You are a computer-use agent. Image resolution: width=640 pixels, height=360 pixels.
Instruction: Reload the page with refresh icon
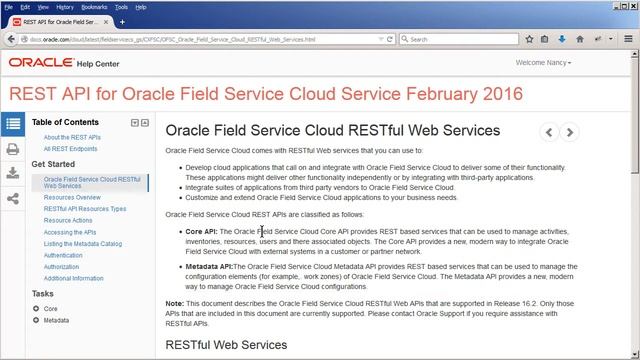pyautogui.click(x=390, y=39)
